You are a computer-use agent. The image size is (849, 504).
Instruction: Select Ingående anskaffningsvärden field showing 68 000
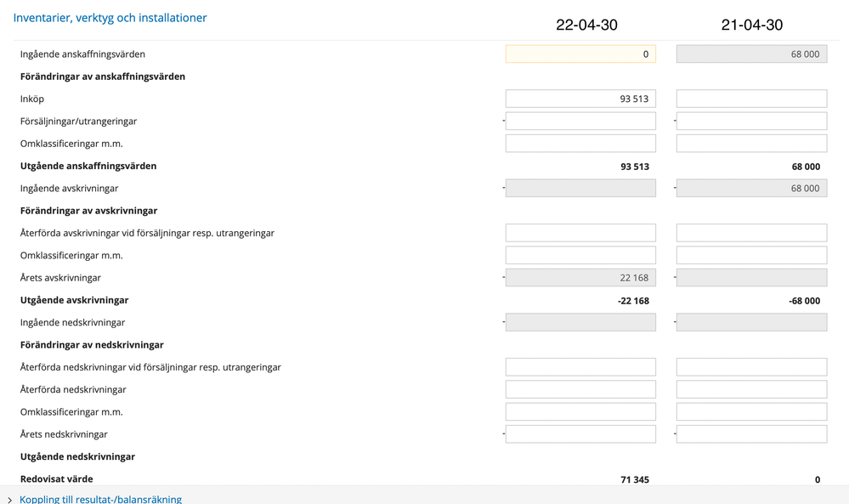pos(751,54)
